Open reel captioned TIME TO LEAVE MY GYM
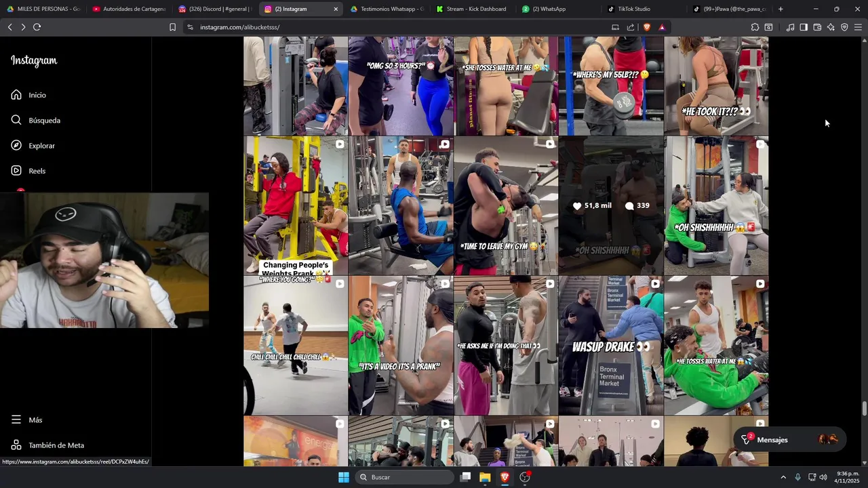This screenshot has height=488, width=868. (506, 205)
